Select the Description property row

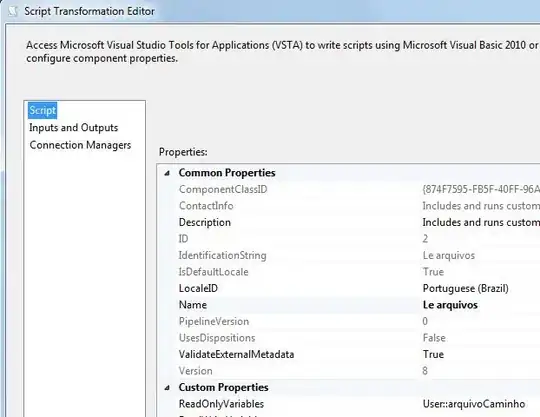[349, 222]
